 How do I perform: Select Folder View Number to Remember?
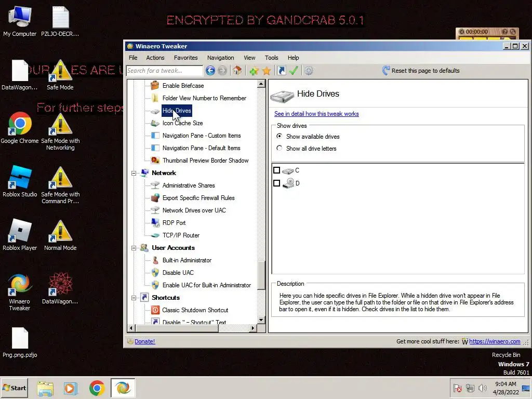tap(204, 98)
